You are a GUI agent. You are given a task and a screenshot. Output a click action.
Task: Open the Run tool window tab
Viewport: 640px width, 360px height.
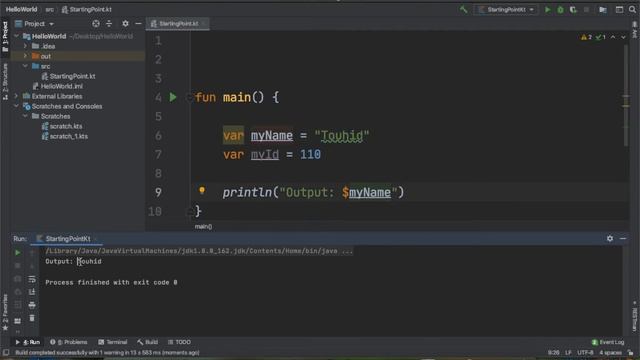click(x=28, y=342)
